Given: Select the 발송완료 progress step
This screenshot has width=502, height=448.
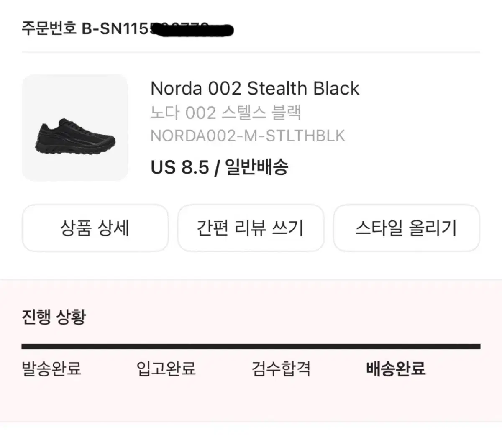Looking at the screenshot, I should click(51, 369).
